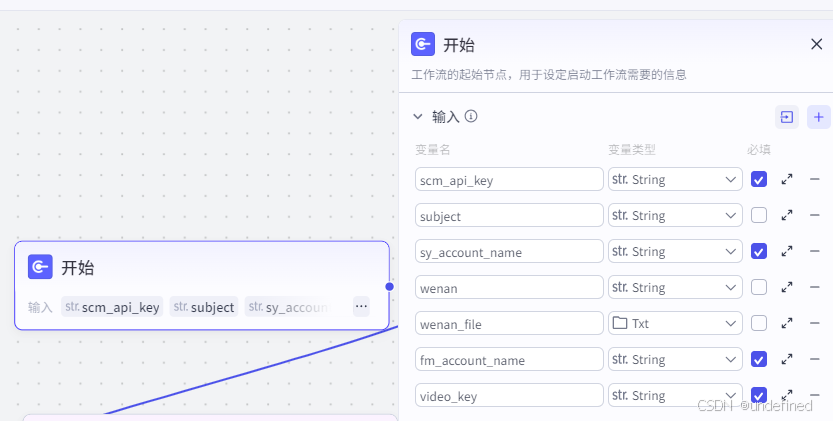Add a new input variable with plus button
Screen dimensions: 833x421
(818, 117)
